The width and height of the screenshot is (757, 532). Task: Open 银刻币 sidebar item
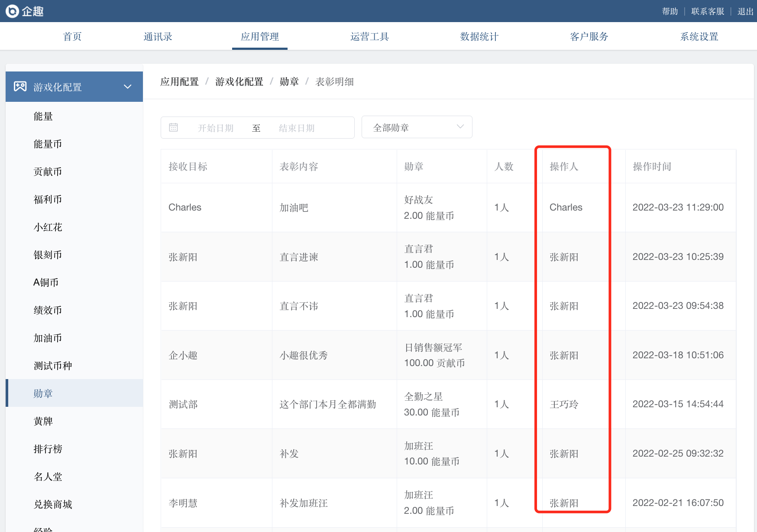coord(74,255)
